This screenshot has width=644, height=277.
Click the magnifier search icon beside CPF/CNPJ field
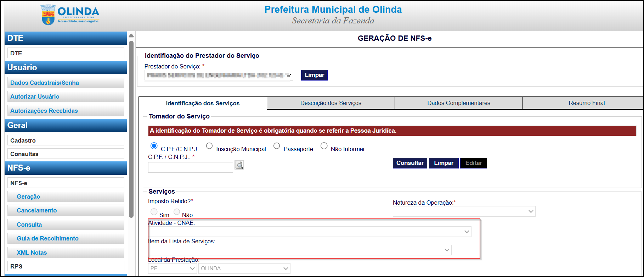pyautogui.click(x=239, y=165)
